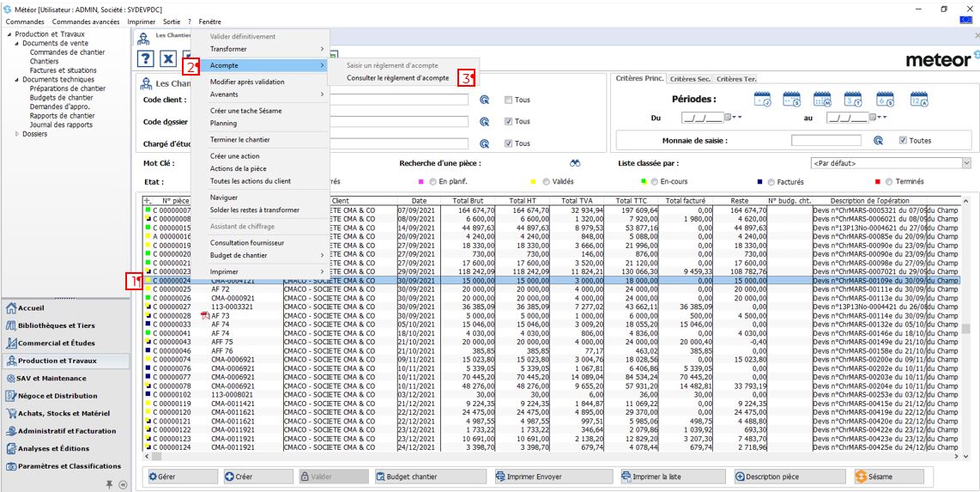Open the lookup icon beside Chargé d'études field
980x492 pixels.
pos(484,143)
